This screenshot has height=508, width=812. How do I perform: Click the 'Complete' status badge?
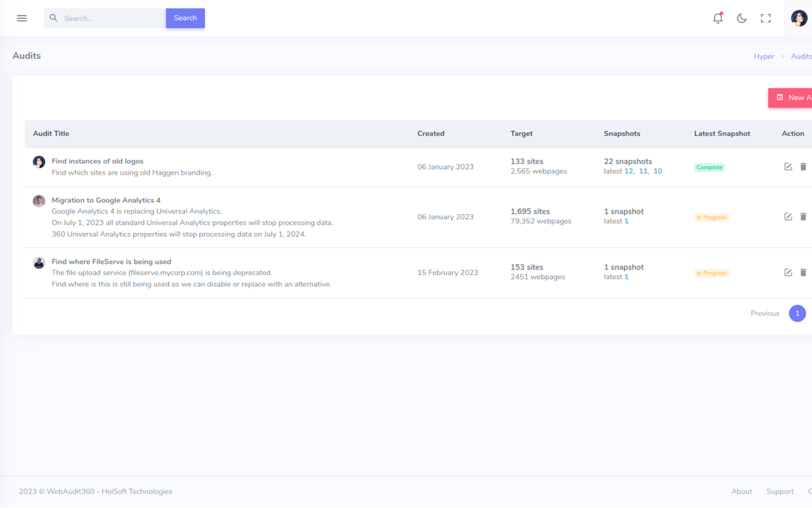(709, 167)
